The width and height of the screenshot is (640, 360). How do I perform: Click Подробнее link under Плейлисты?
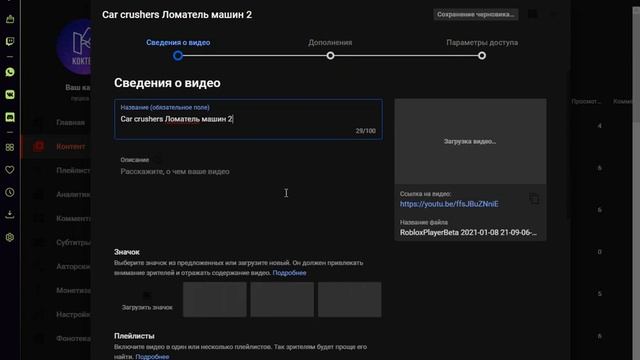152,356
